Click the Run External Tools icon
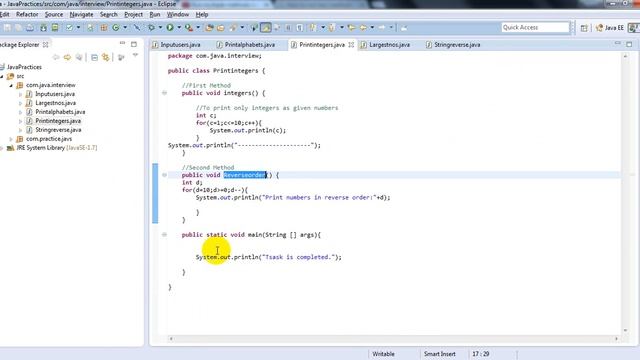Screen dimensions: 640x360 (x=189, y=28)
